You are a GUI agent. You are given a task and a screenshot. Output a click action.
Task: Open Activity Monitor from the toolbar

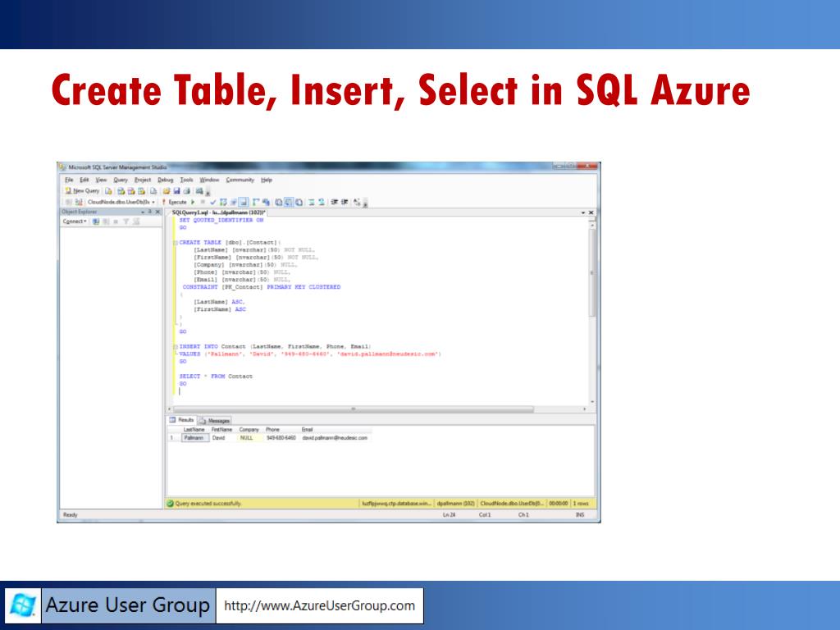pyautogui.click(x=199, y=190)
